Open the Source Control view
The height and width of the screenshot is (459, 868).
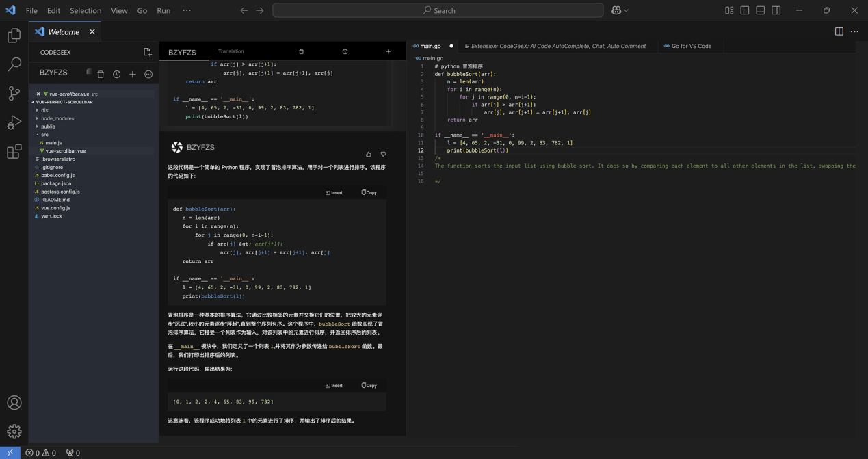tap(14, 93)
